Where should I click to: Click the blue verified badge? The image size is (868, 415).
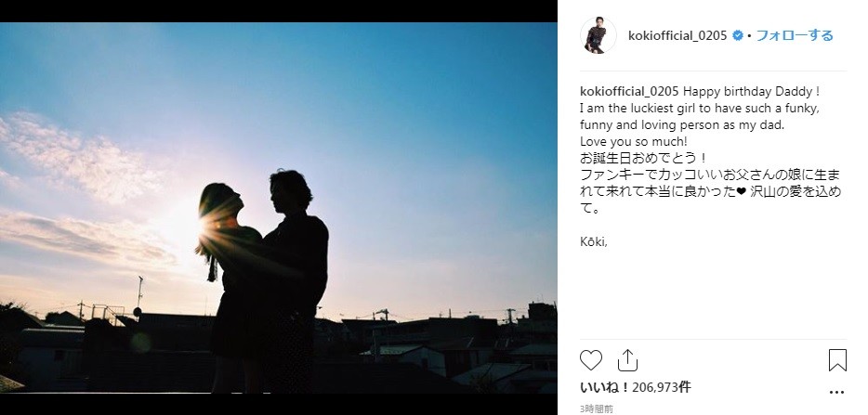point(737,36)
